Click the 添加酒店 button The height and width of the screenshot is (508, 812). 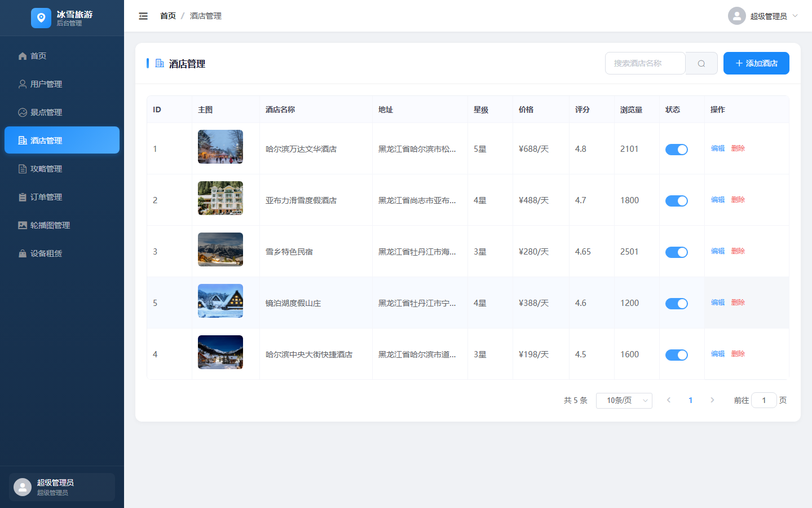point(756,63)
